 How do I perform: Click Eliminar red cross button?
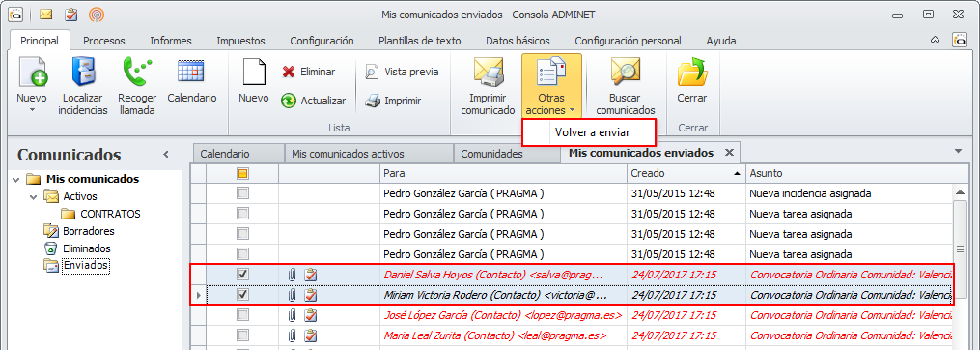(x=308, y=72)
